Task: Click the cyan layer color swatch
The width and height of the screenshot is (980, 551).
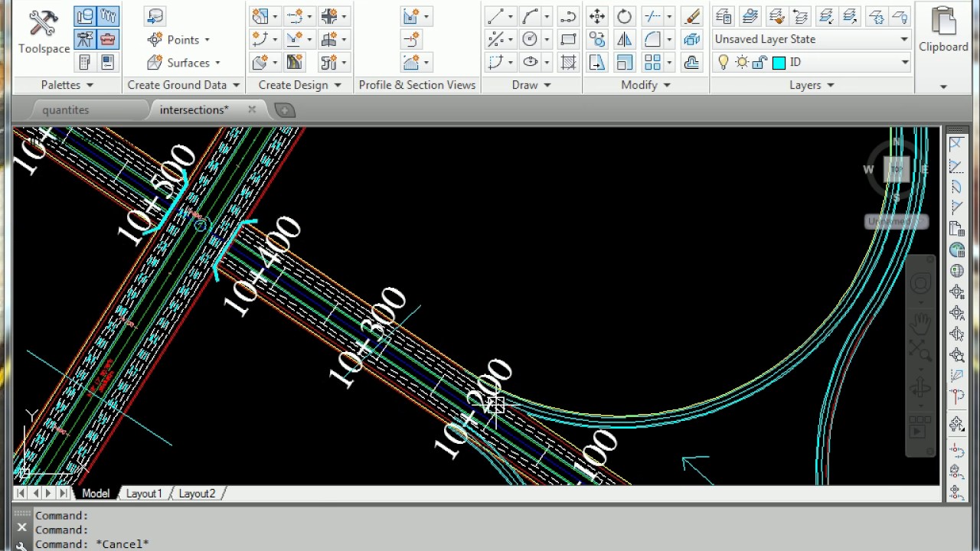Action: (x=779, y=63)
